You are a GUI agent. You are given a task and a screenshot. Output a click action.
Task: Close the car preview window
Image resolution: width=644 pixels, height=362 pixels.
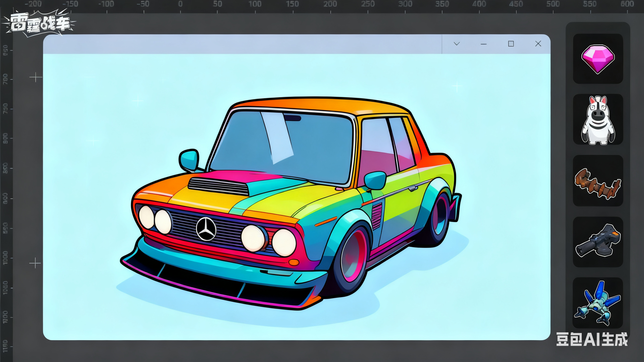[538, 44]
